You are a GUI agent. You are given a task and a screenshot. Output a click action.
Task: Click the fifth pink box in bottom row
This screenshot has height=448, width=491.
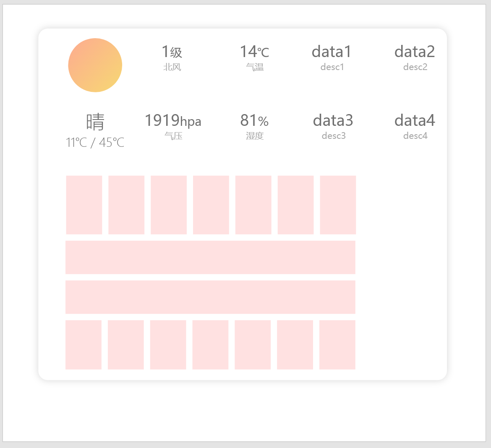tap(253, 345)
